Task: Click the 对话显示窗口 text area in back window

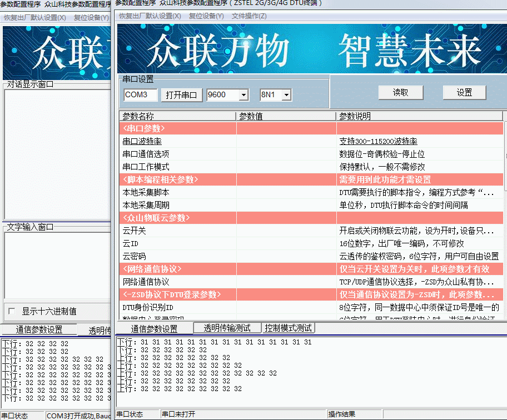Action: point(58,154)
